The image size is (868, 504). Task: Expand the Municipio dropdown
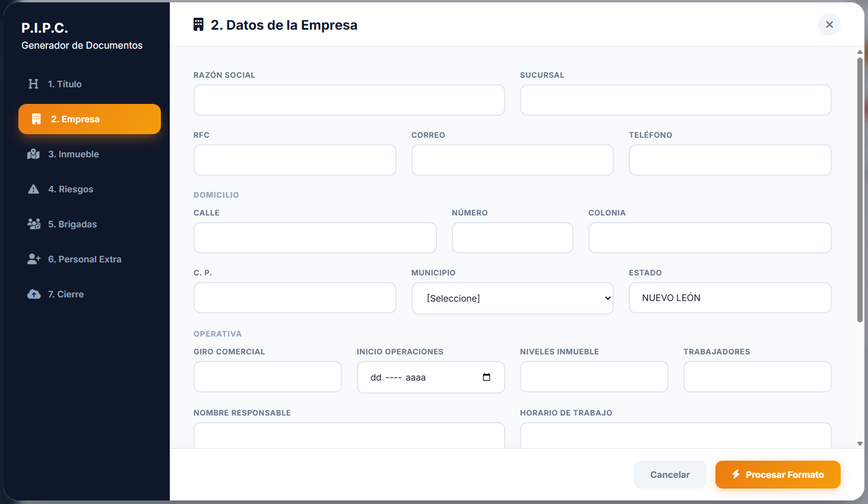(x=512, y=298)
